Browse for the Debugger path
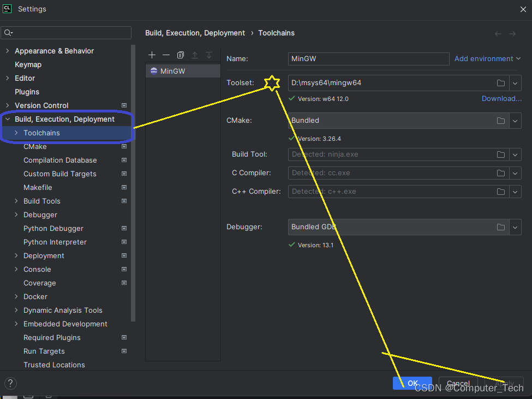 click(500, 227)
